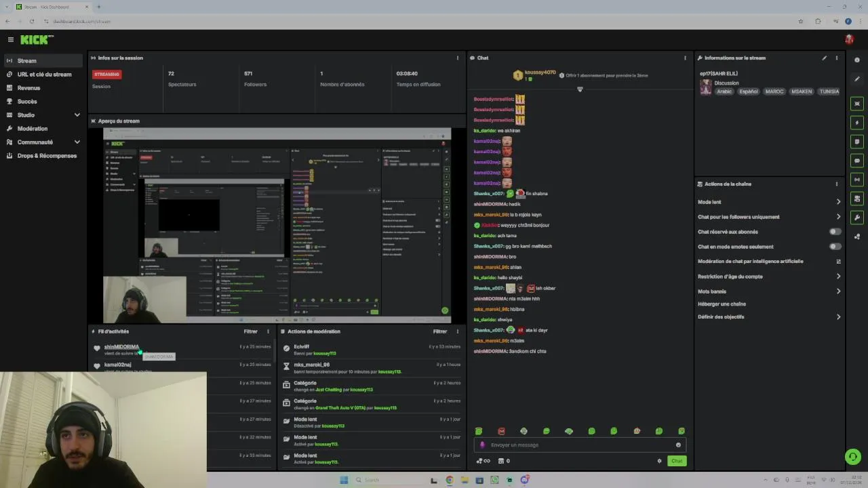Toggle channel actions wrench widget
Image resolution: width=868 pixels, height=488 pixels.
point(857,218)
